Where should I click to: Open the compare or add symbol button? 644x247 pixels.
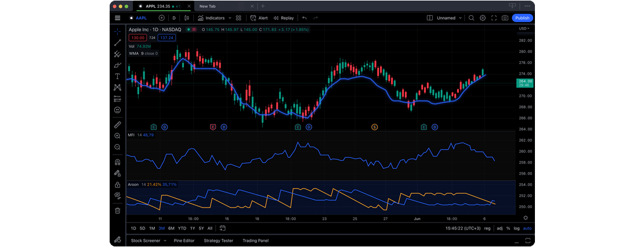[x=161, y=18]
